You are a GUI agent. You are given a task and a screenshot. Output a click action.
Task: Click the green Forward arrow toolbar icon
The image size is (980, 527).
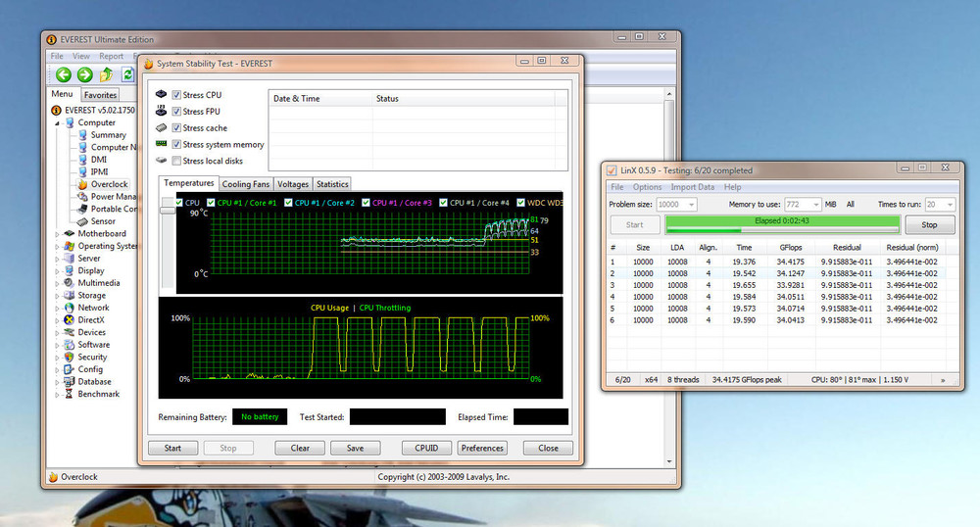point(85,74)
